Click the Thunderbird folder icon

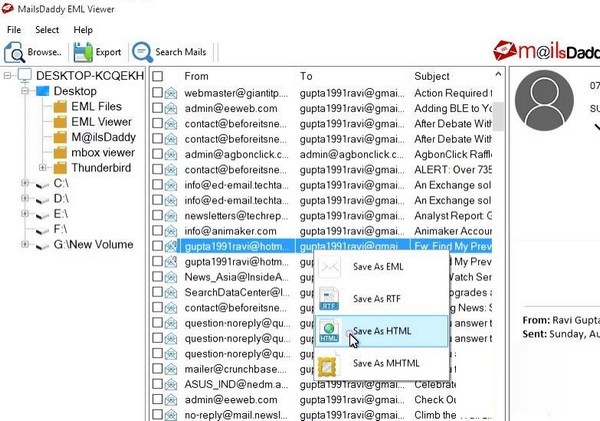[x=60, y=168]
